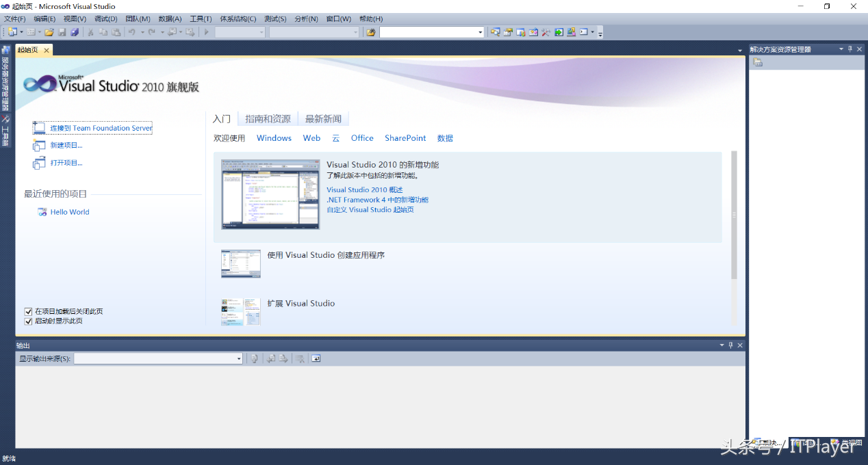
Task: Click the 新建项目... link
Action: pos(66,145)
